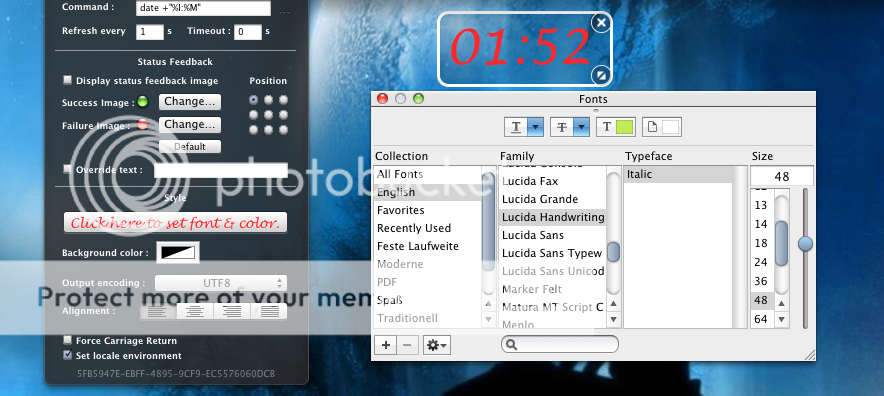Click the Default images button
Viewport: 884px width, 396px height.
189,147
